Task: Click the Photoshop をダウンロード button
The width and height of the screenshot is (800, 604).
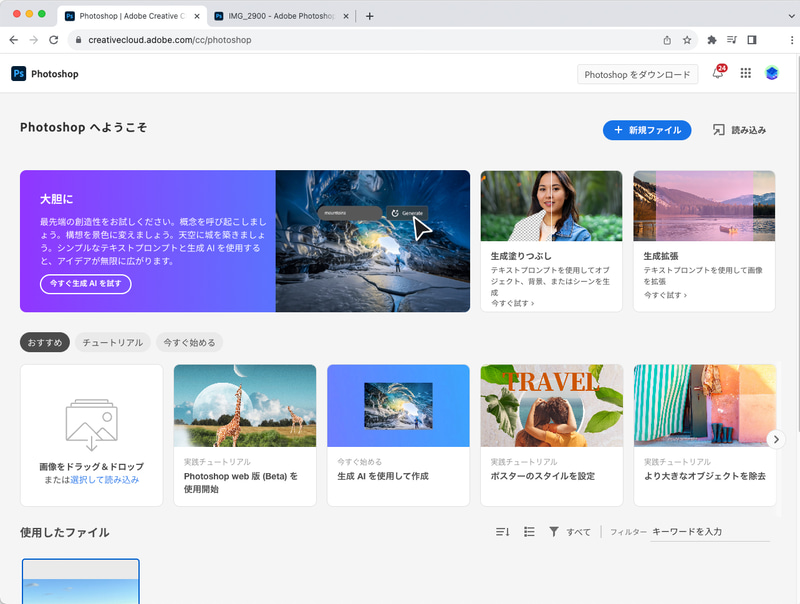Action: (637, 73)
